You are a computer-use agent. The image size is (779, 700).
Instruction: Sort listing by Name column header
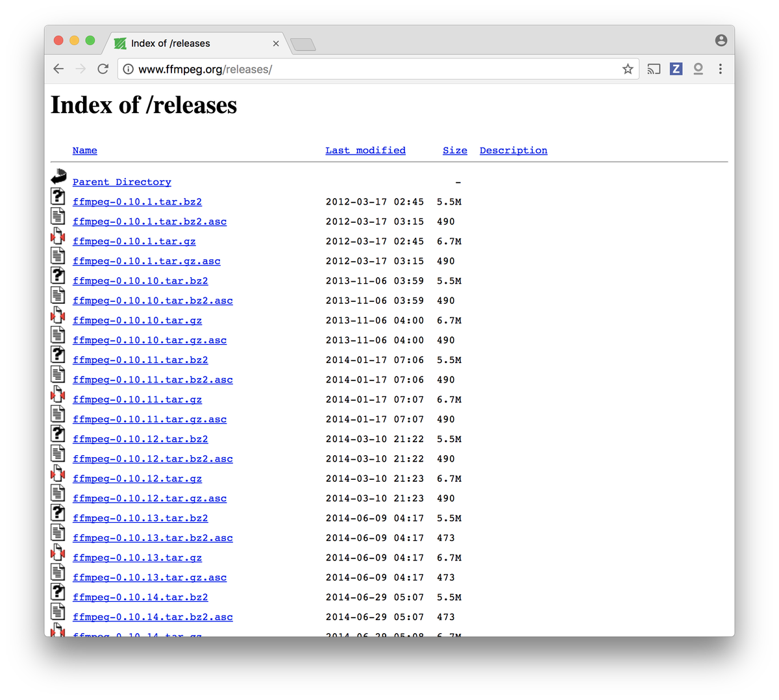[85, 151]
